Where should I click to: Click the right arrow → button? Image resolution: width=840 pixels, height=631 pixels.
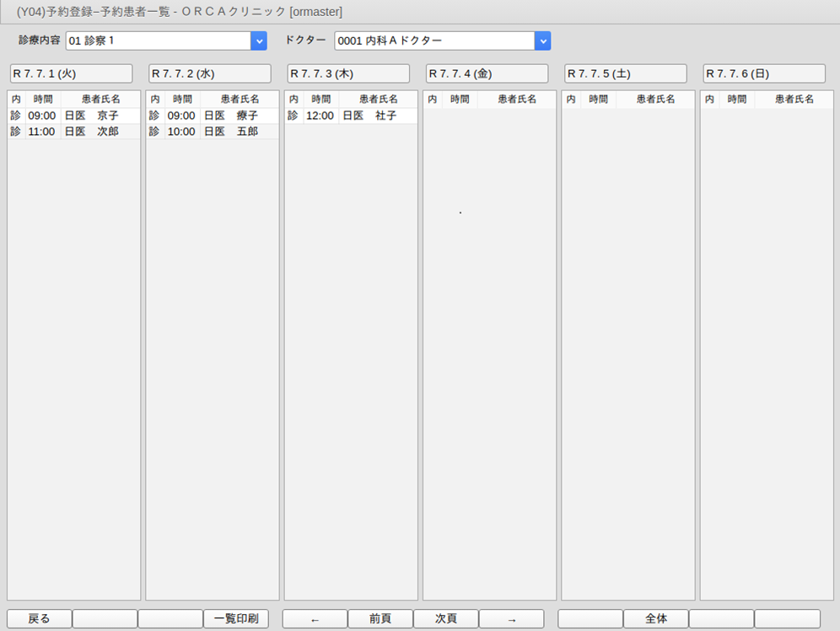(512, 619)
